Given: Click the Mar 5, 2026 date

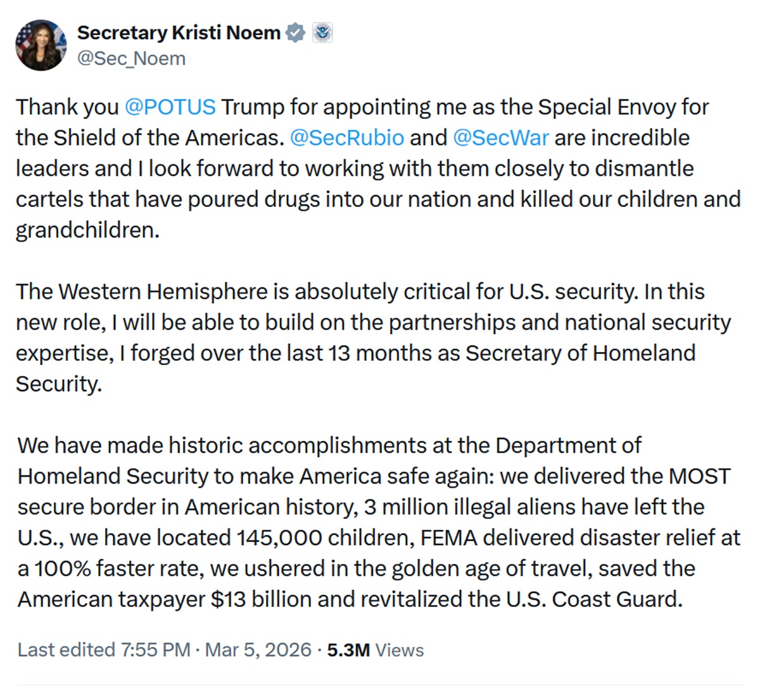Looking at the screenshot, I should tap(258, 649).
